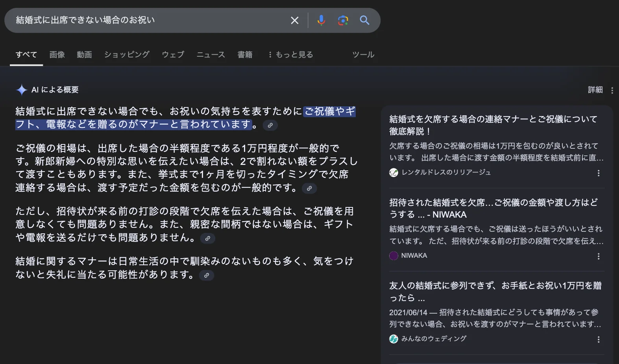Click the レンタルドレスのリリアージュ site favicon
This screenshot has height=364, width=619.
[x=394, y=172]
